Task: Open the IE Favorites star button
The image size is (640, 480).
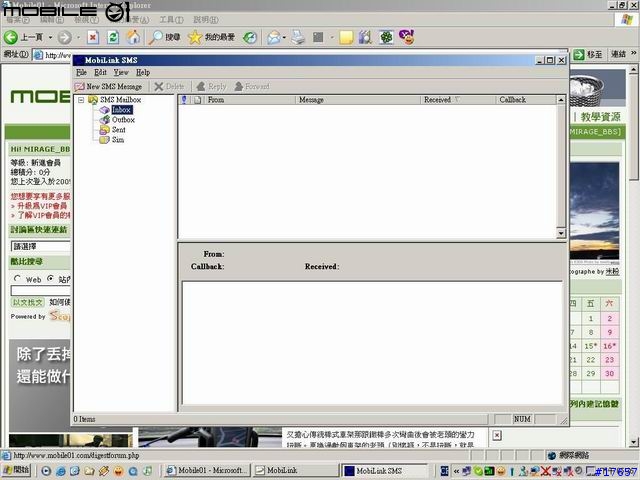Action: (x=211, y=37)
